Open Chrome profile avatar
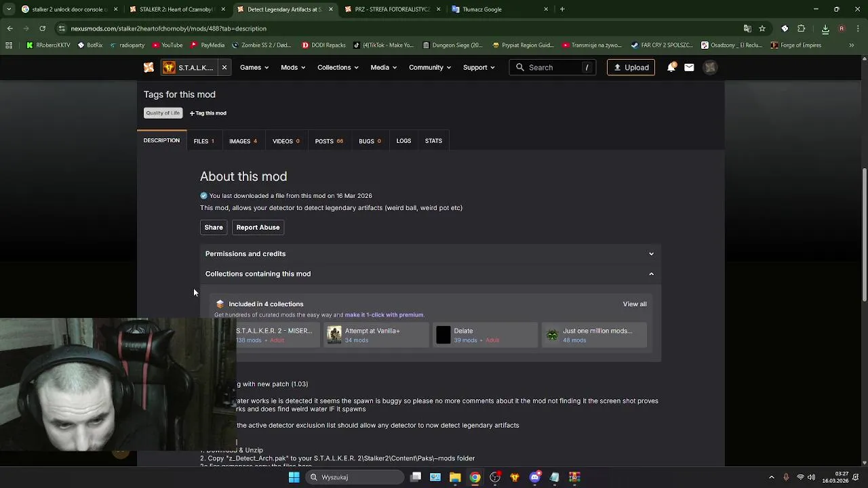The width and height of the screenshot is (868, 488). (x=842, y=28)
